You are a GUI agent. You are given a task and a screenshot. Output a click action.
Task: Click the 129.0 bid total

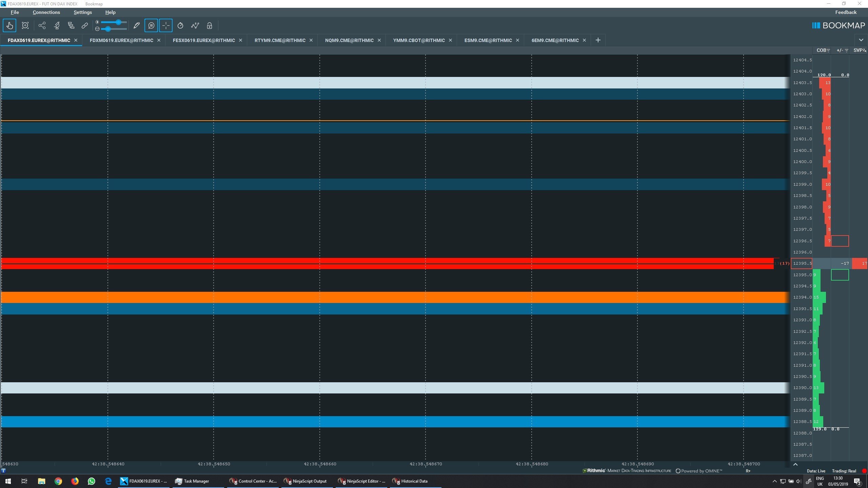(820, 429)
